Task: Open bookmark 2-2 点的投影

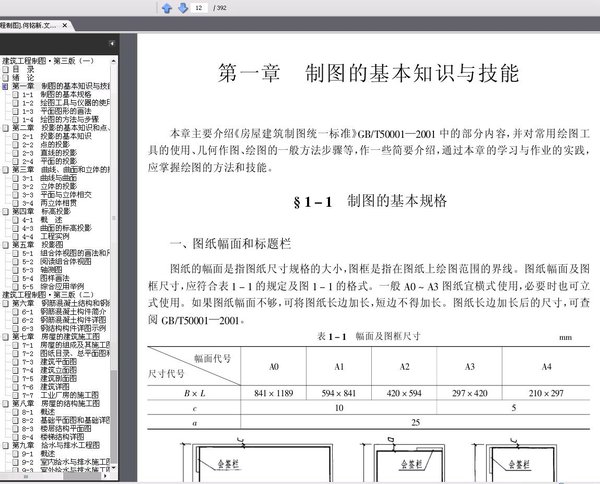Action: [46, 144]
